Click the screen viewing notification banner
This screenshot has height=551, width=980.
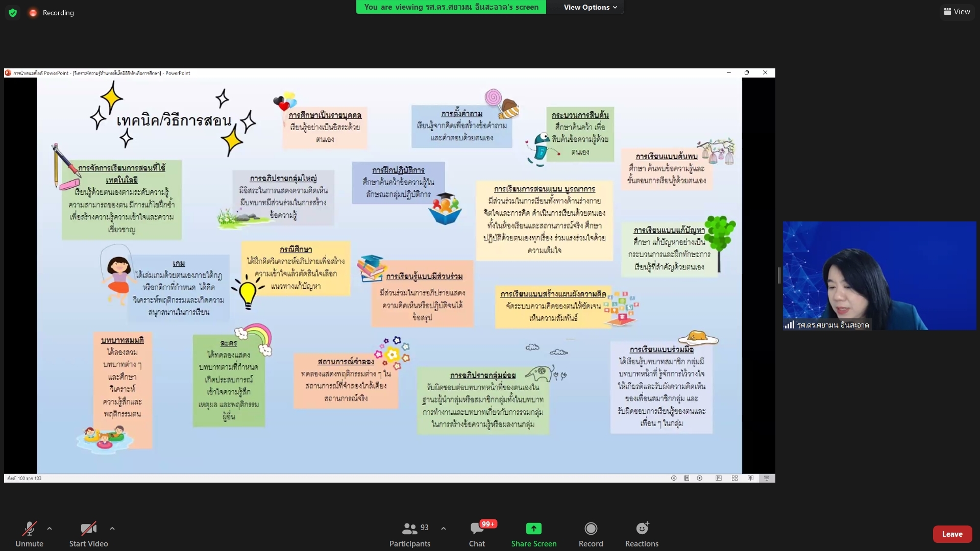pos(451,7)
